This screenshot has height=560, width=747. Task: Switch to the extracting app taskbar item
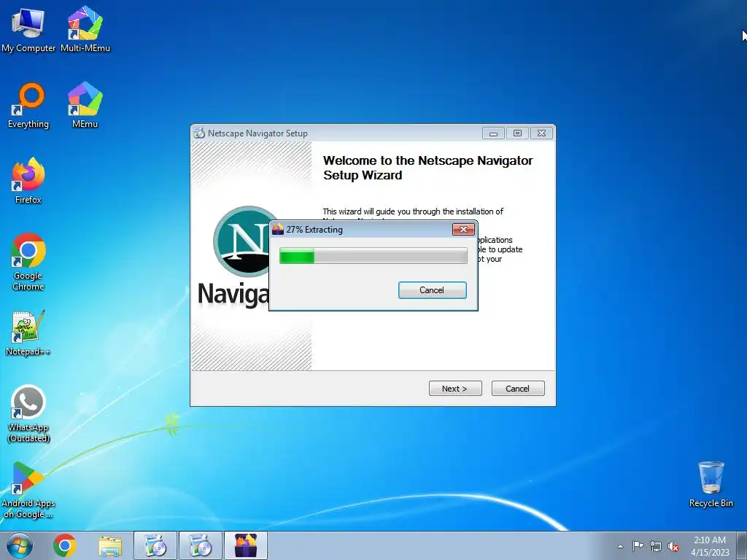pos(246,545)
